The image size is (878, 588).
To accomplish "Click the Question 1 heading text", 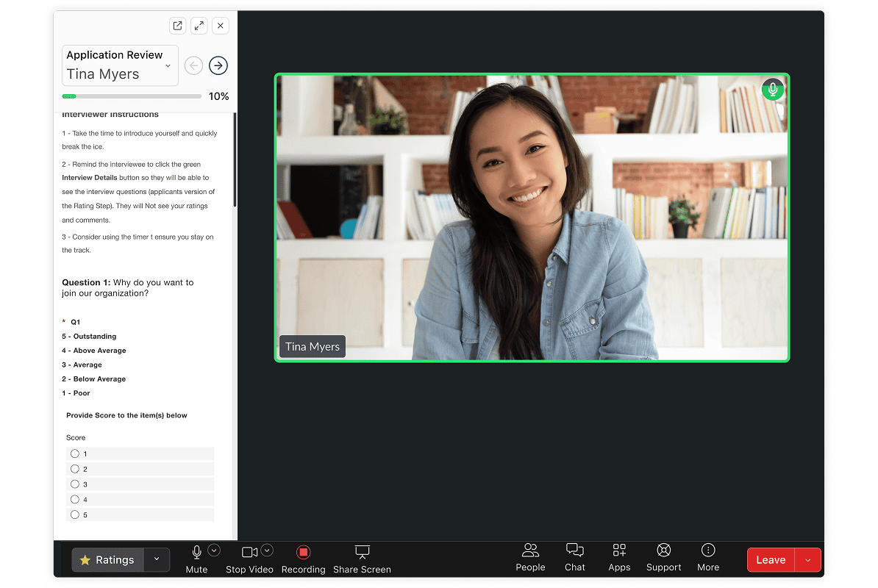I will [x=128, y=287].
